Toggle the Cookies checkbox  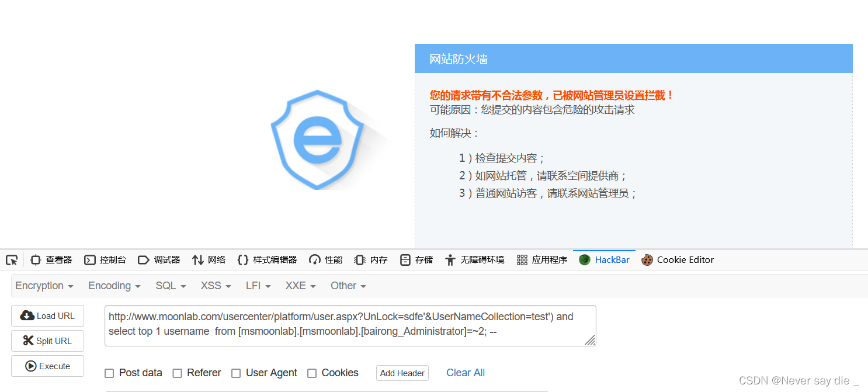point(312,373)
